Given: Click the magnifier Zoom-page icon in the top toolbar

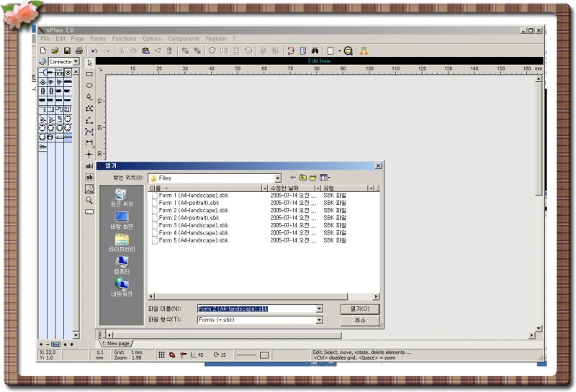Looking at the screenshot, I should pos(348,50).
